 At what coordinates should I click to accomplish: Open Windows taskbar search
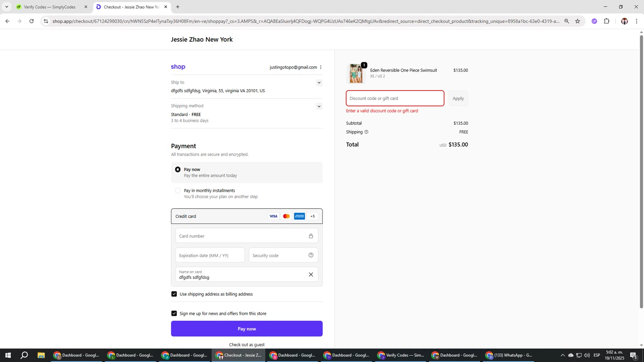point(24,355)
